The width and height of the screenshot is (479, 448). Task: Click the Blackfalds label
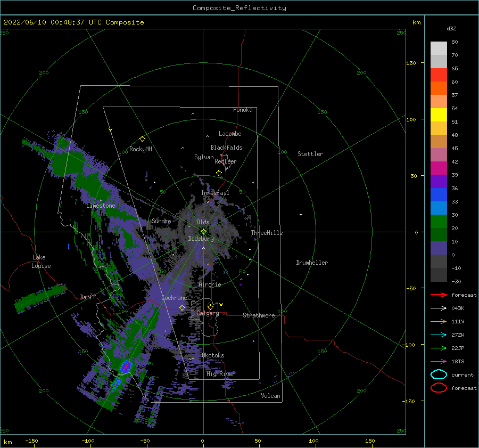226,148
